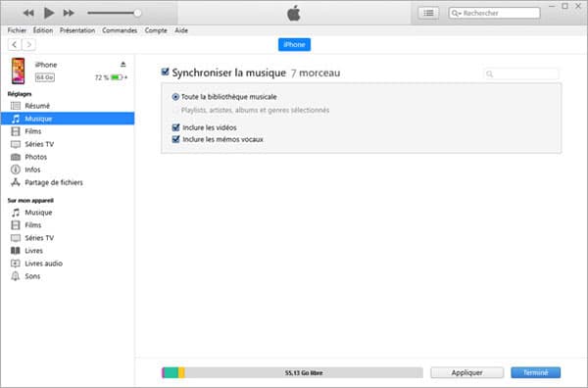Eject the iPhone with the eject icon
Viewport: 588px width, 388px height.
pos(123,65)
